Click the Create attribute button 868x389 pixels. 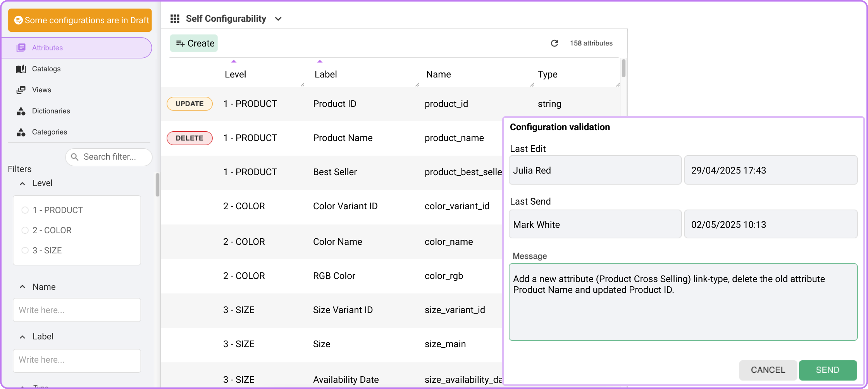pyautogui.click(x=194, y=43)
